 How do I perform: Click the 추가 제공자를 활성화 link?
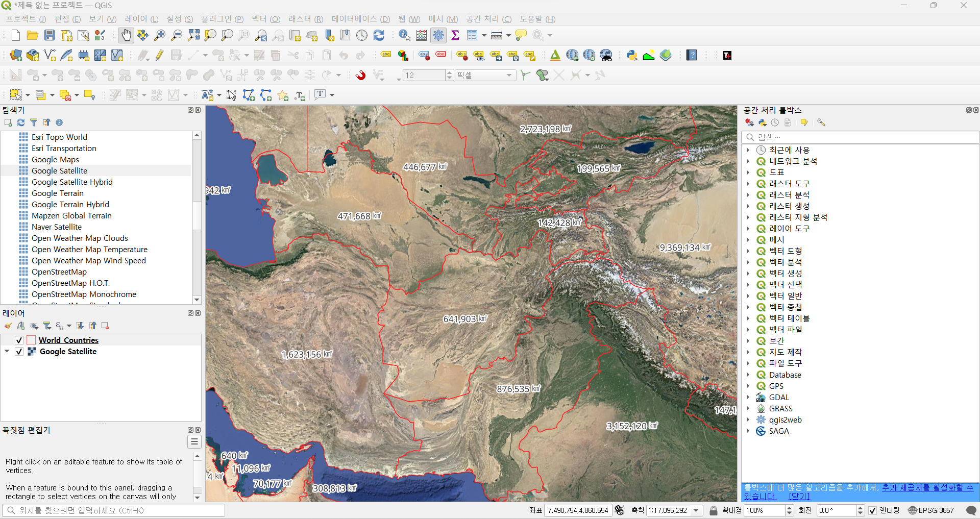click(927, 488)
